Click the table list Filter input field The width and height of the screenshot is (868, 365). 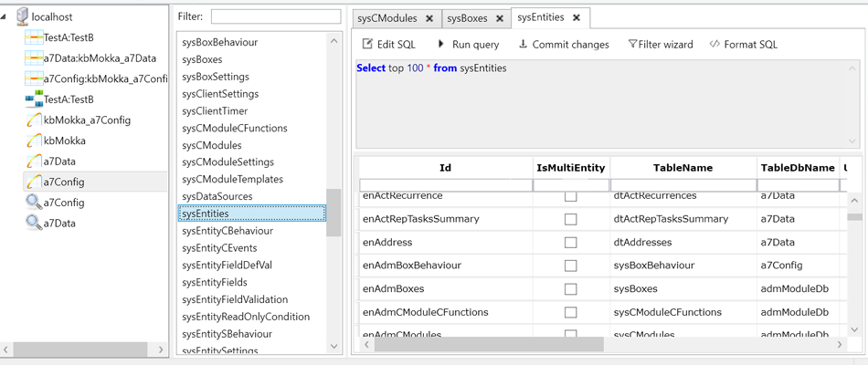[276, 16]
